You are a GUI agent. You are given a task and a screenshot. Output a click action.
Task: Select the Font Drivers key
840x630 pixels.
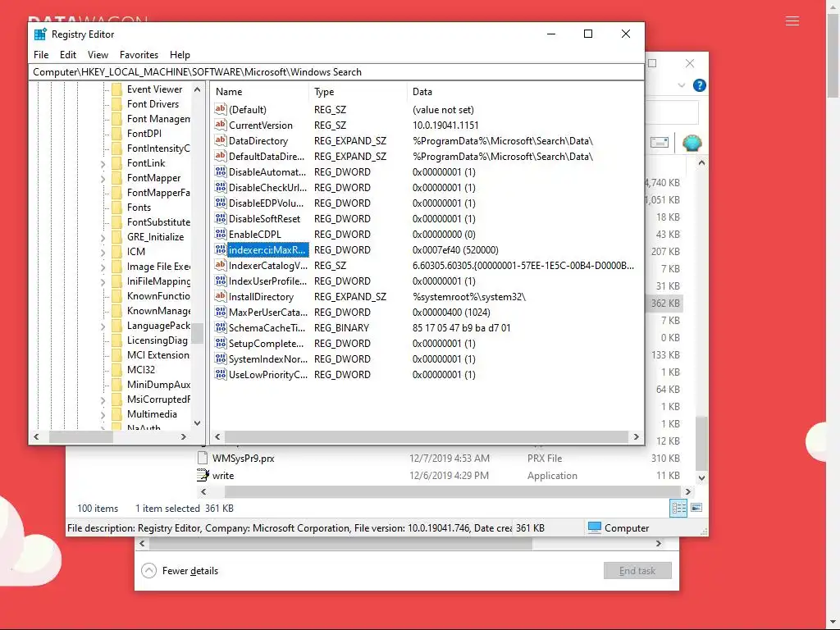click(153, 104)
